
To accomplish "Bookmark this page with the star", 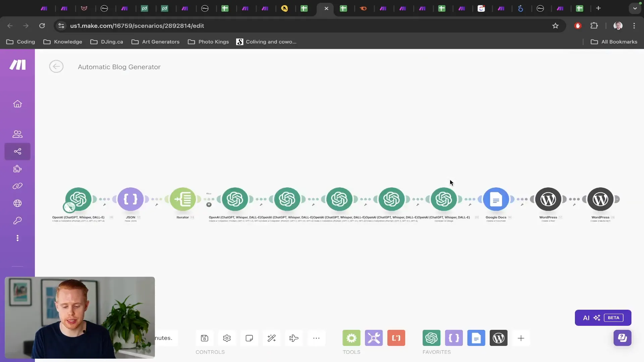I will point(555,26).
